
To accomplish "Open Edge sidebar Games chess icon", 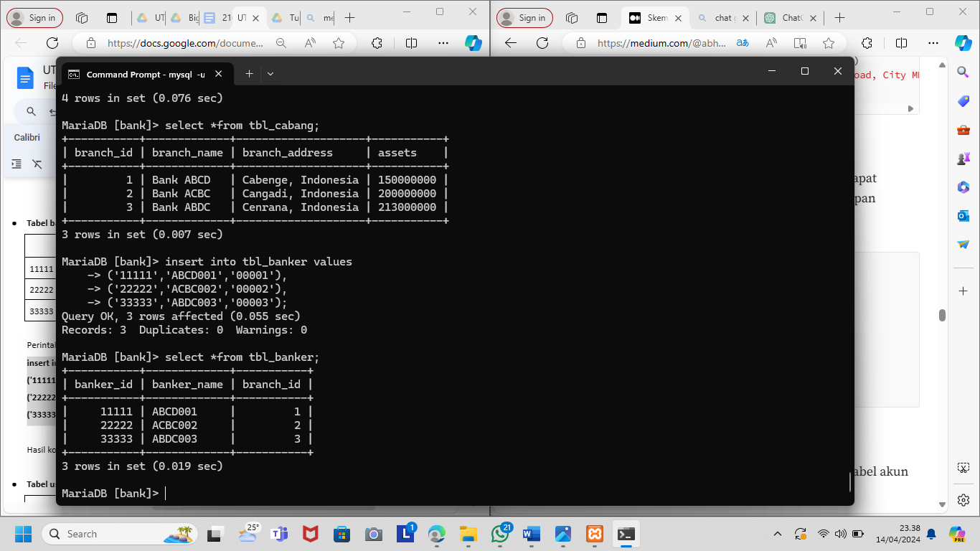I will [x=963, y=159].
